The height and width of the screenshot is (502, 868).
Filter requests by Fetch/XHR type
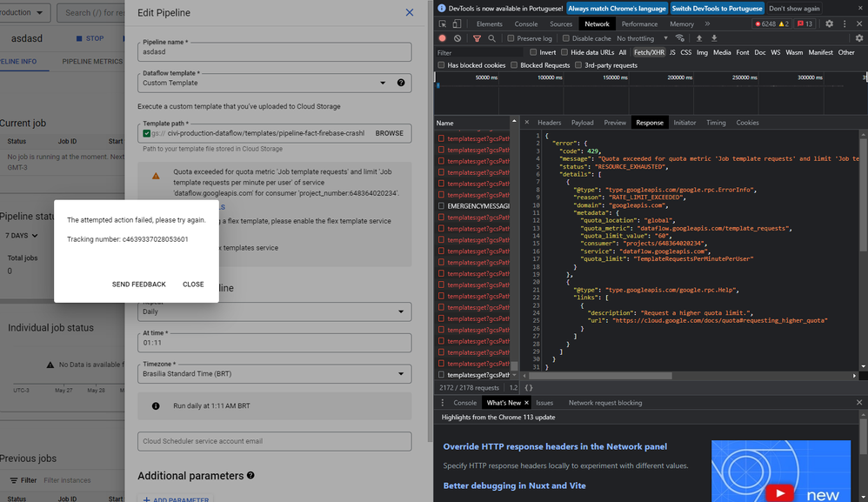649,52
